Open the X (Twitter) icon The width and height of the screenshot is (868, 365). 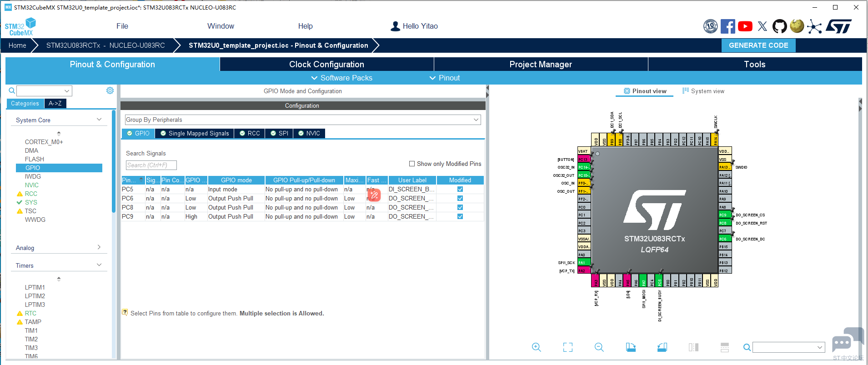click(763, 26)
